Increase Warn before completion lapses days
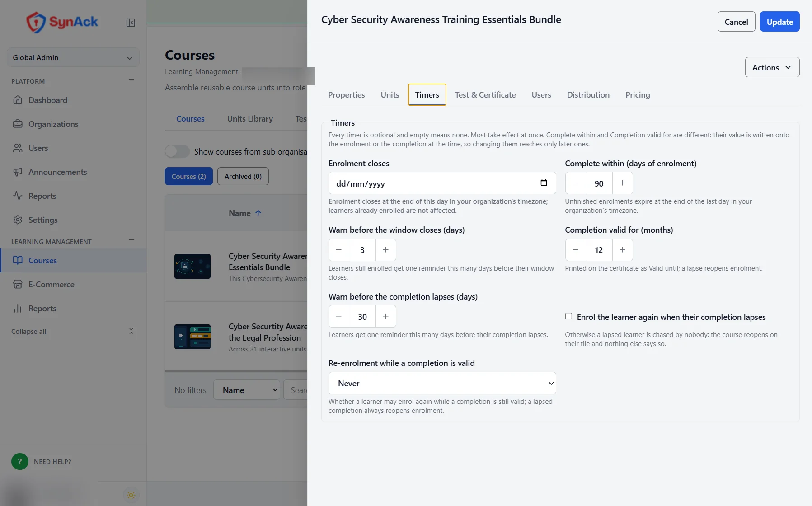The height and width of the screenshot is (506, 812). [x=386, y=316]
